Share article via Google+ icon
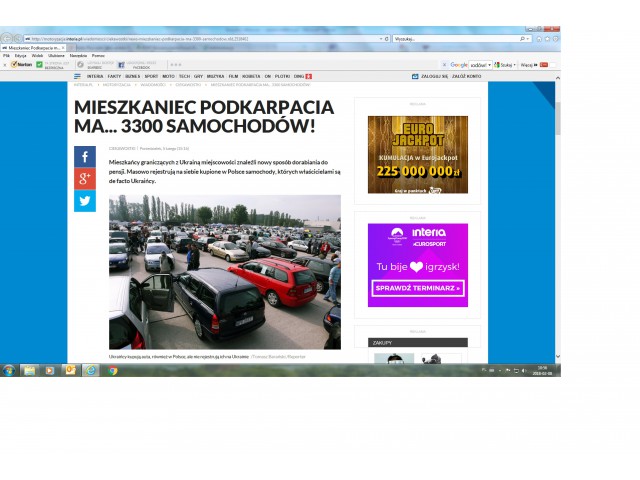The height and width of the screenshot is (480, 640). (x=84, y=179)
